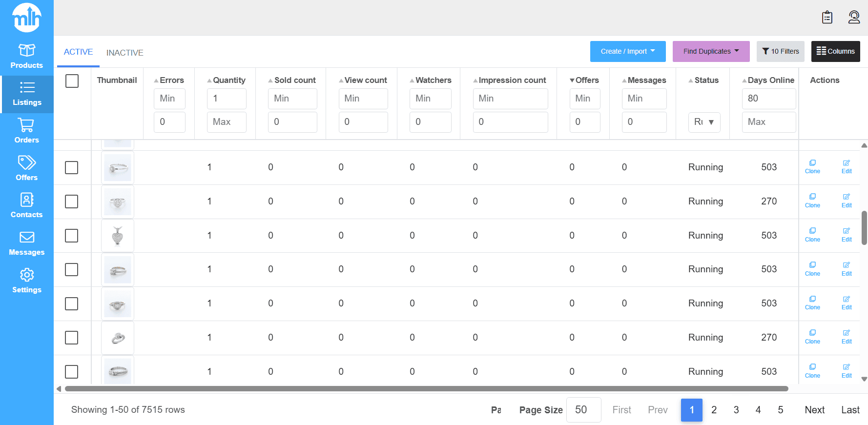Viewport: 868px width, 425px height.
Task: Expand the Create / Import dropdown
Action: [x=627, y=51]
